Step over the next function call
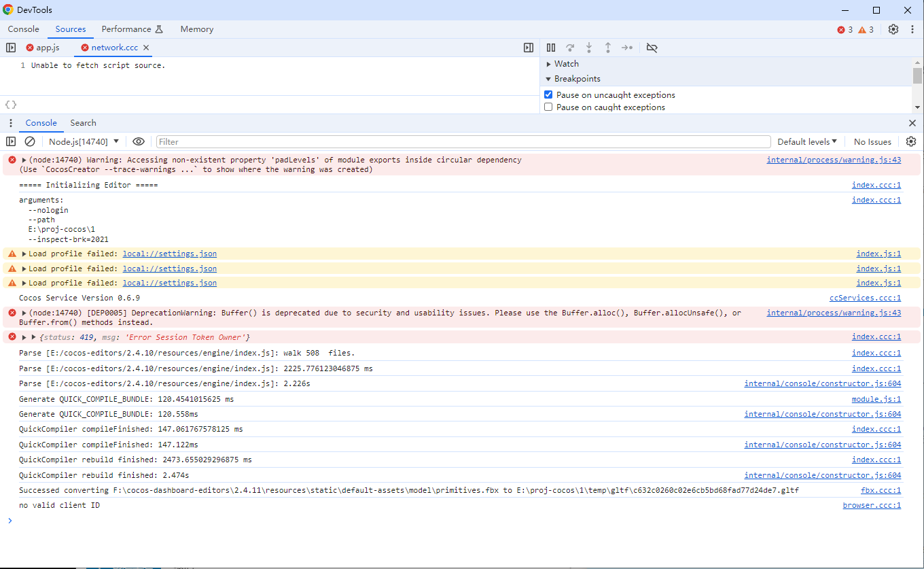 point(570,48)
